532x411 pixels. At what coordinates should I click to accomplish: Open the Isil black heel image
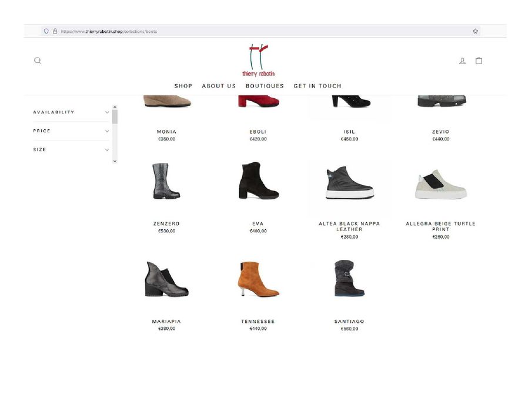(x=351, y=101)
